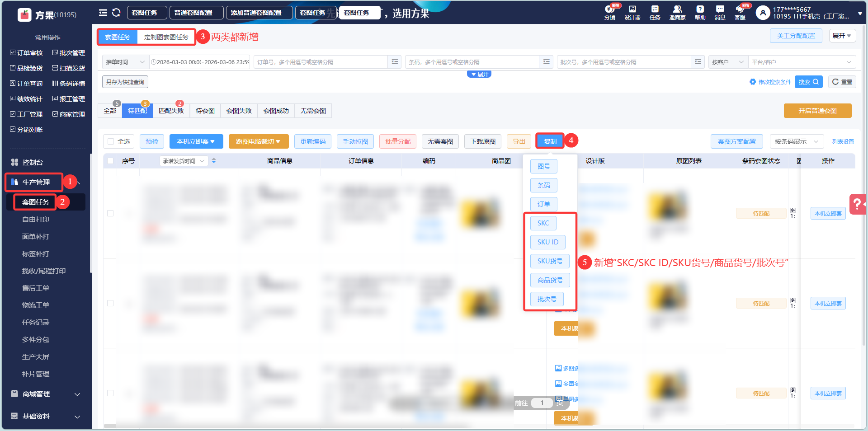Choose 商品货号 from the 复制 menu
Image resolution: width=868 pixels, height=431 pixels.
click(x=550, y=280)
